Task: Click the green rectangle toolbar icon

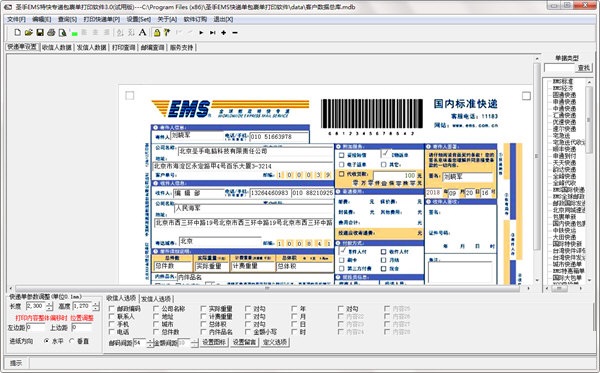Action: click(x=74, y=33)
